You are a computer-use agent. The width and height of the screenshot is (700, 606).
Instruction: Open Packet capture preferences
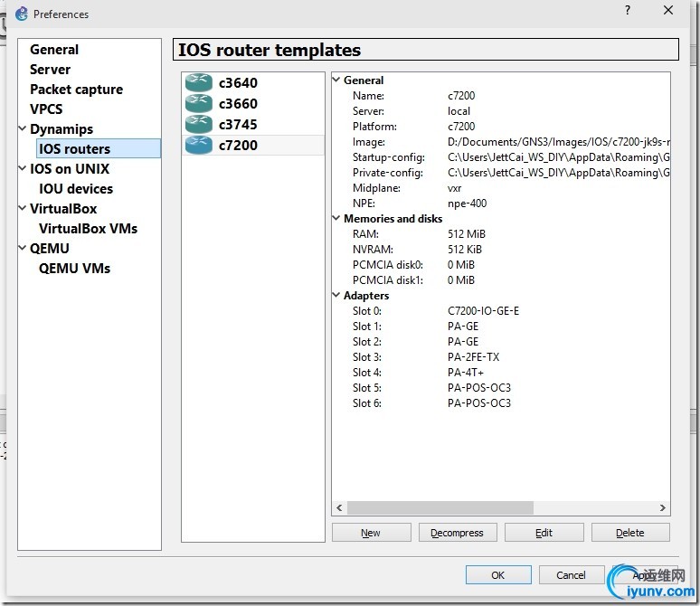pos(76,90)
